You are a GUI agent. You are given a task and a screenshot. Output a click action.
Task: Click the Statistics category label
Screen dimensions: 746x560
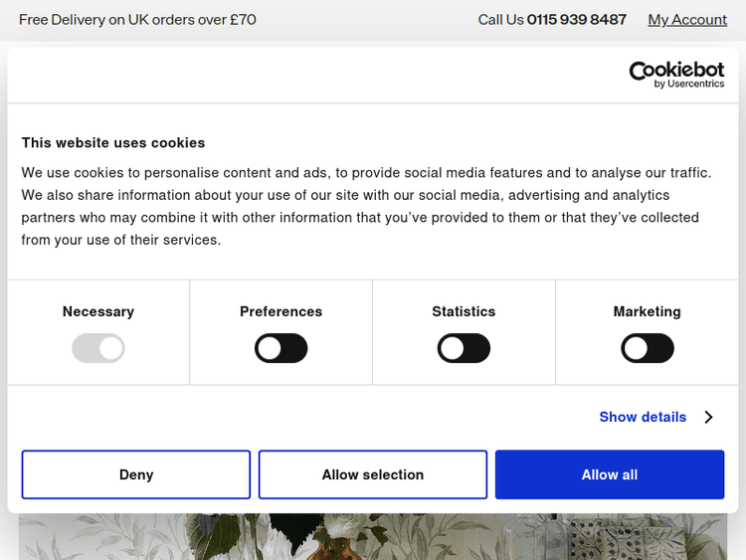point(464,311)
